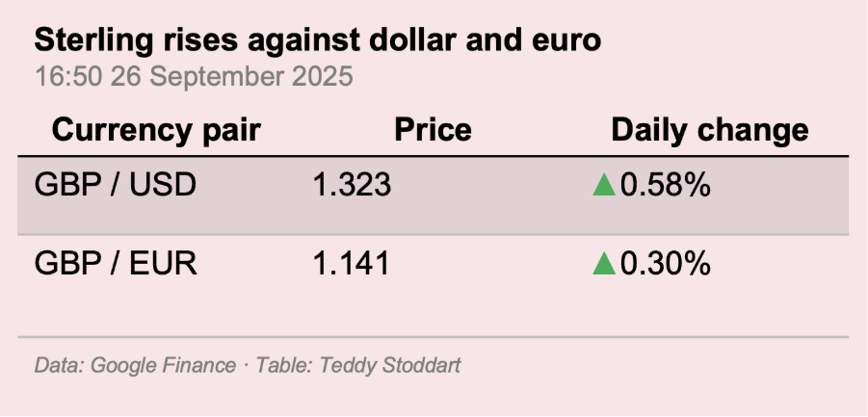Select the GBP / USD row label

(x=116, y=185)
